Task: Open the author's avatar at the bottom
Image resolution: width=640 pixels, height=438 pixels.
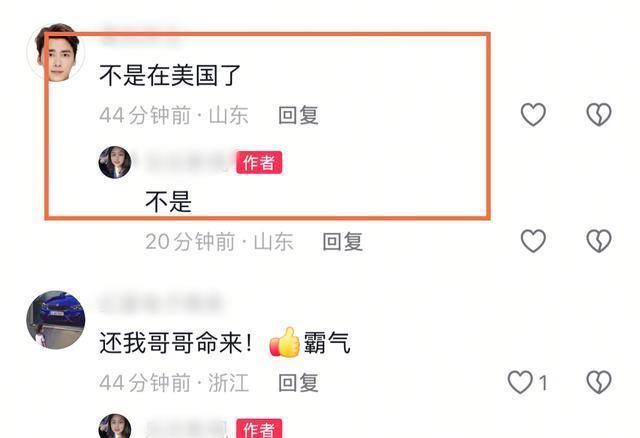Action: (x=115, y=426)
